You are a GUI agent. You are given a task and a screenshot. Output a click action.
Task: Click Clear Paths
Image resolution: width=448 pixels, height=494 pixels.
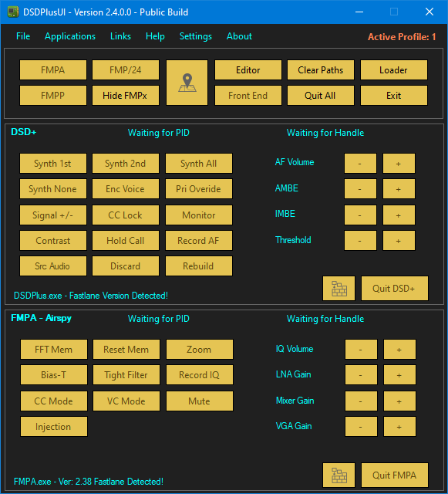321,69
